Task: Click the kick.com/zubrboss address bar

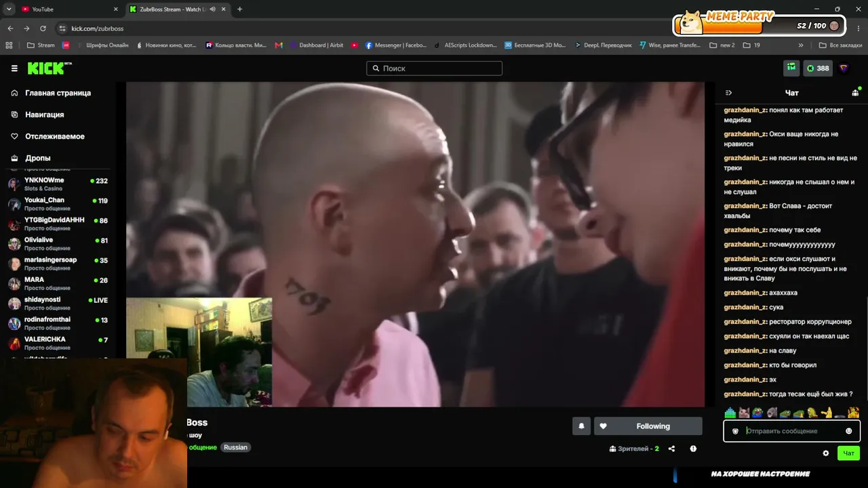Action: pos(97,28)
